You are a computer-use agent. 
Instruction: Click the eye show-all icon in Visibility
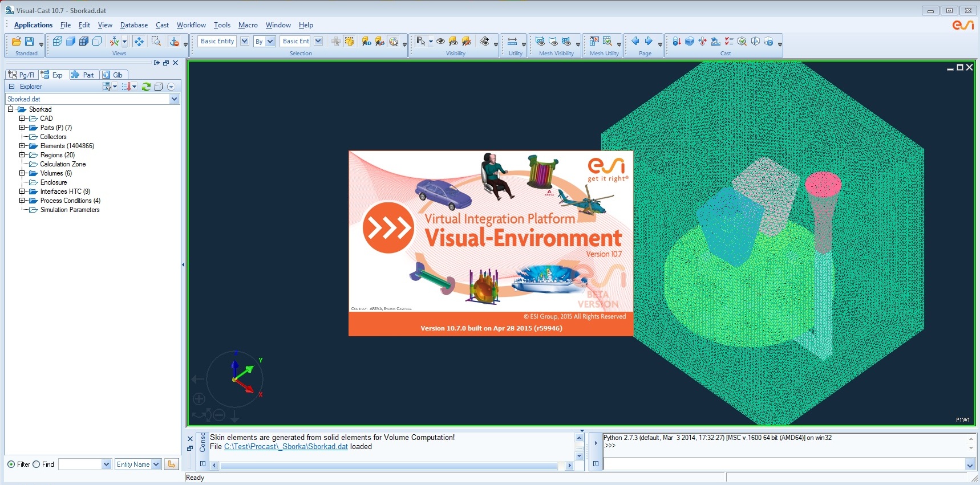click(440, 41)
